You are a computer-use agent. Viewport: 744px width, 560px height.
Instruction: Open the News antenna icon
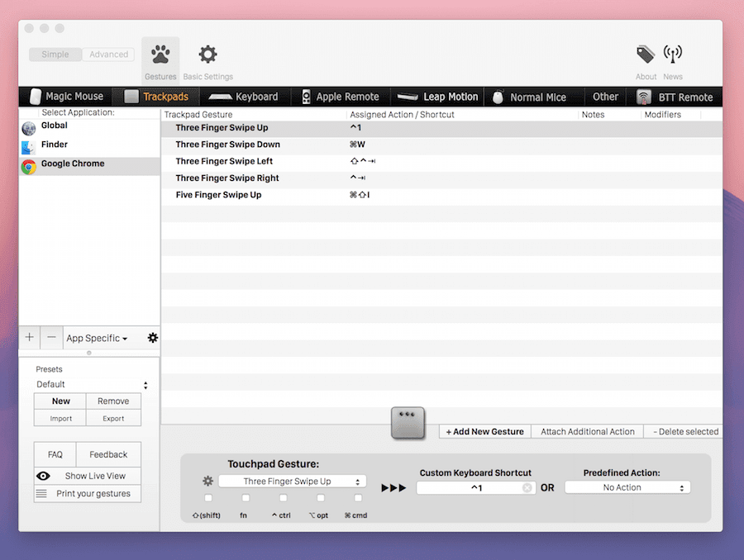(673, 55)
